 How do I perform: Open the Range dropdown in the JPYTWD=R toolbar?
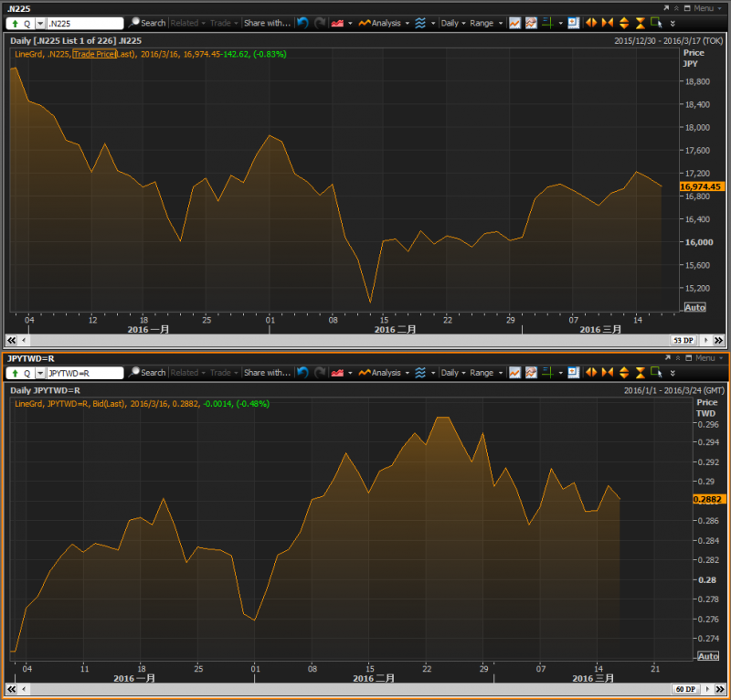pos(486,373)
